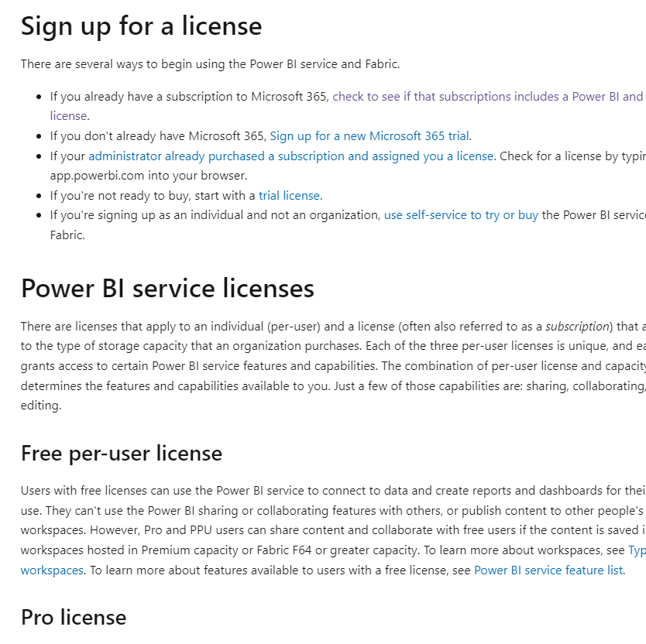The height and width of the screenshot is (644, 646).
Task: Click the 'Power BI service feature list' link
Action: click(x=548, y=570)
